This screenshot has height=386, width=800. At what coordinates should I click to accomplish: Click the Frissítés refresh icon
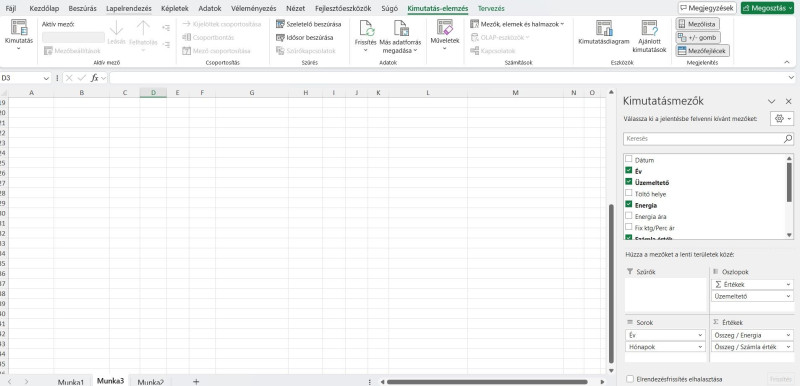tap(366, 28)
